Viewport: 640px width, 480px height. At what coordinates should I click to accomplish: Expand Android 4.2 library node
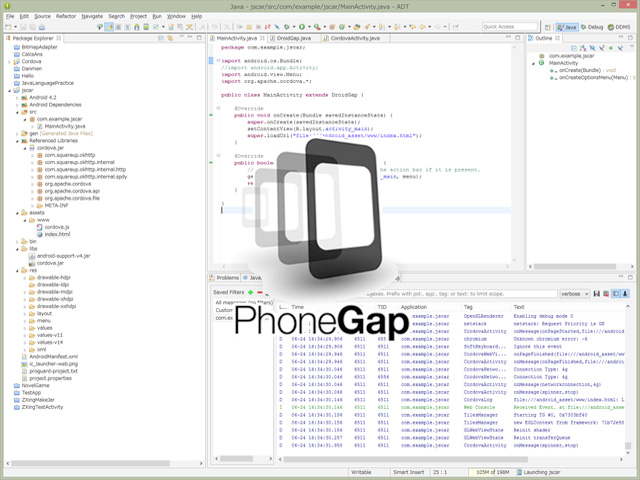click(17, 98)
